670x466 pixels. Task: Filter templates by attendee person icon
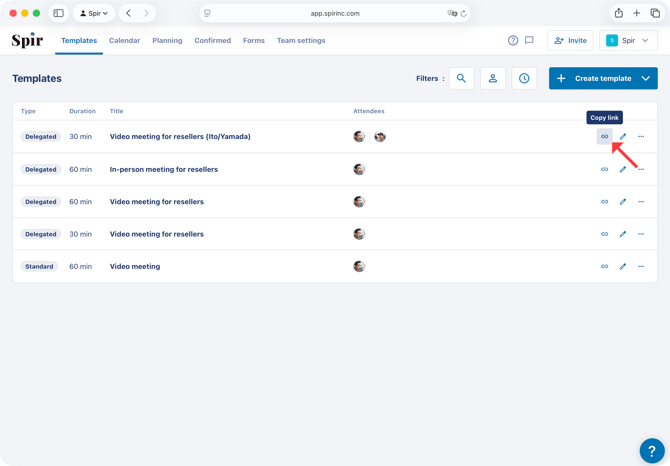(x=493, y=78)
